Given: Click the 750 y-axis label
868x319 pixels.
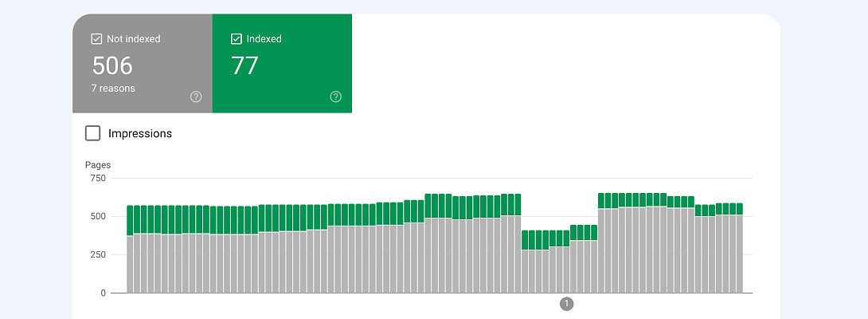Looking at the screenshot, I should click(x=97, y=178).
